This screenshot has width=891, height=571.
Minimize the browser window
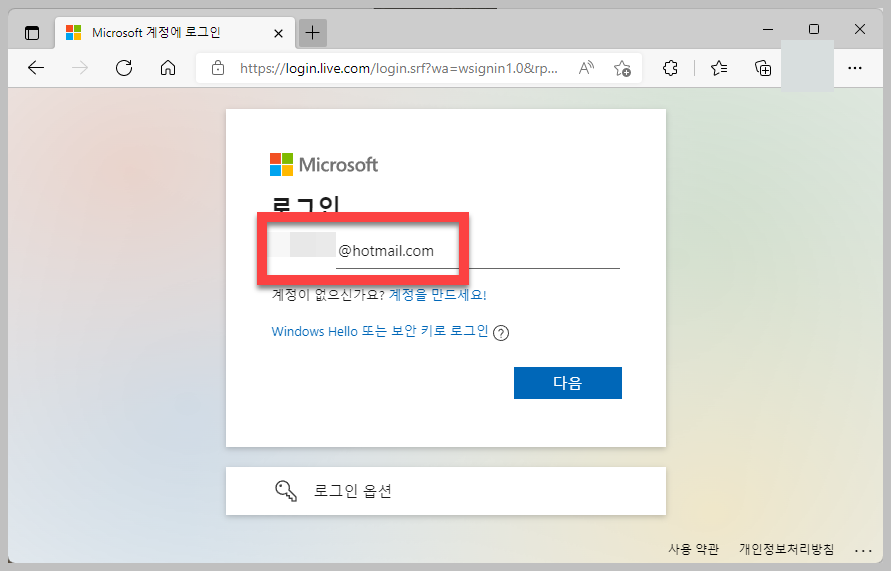[768, 29]
